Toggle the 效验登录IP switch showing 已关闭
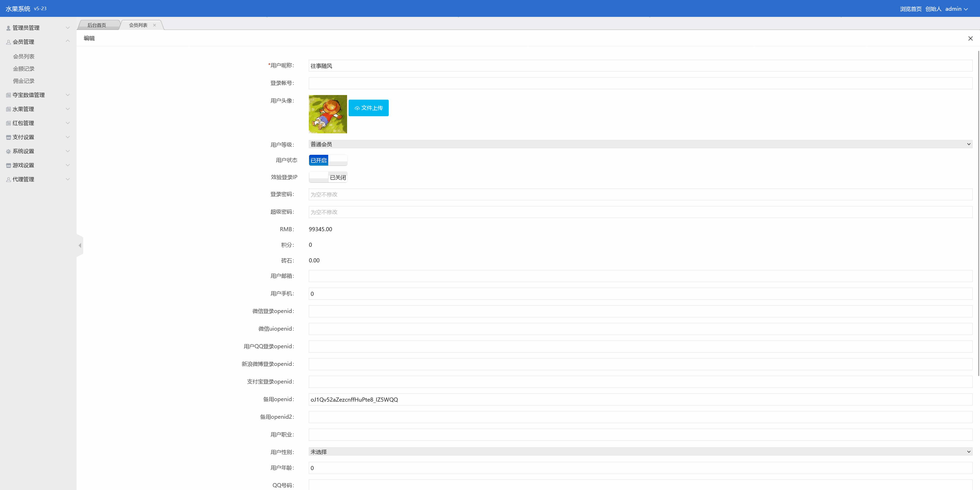 327,177
